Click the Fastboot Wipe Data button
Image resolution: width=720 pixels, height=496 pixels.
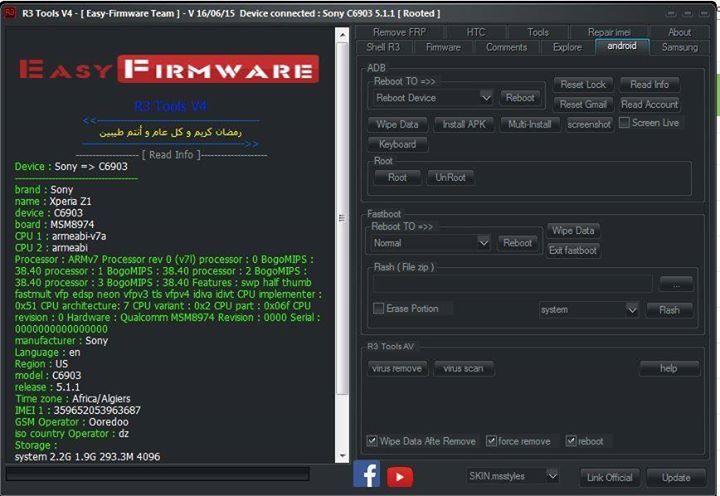(x=573, y=231)
